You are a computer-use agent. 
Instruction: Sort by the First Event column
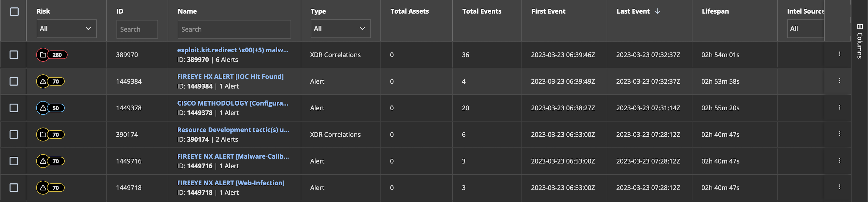(x=548, y=11)
